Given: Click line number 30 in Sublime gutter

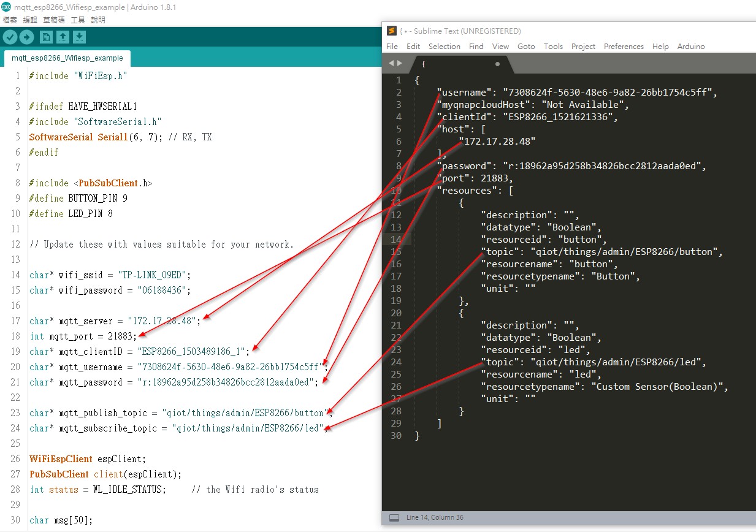Looking at the screenshot, I should click(x=396, y=436).
